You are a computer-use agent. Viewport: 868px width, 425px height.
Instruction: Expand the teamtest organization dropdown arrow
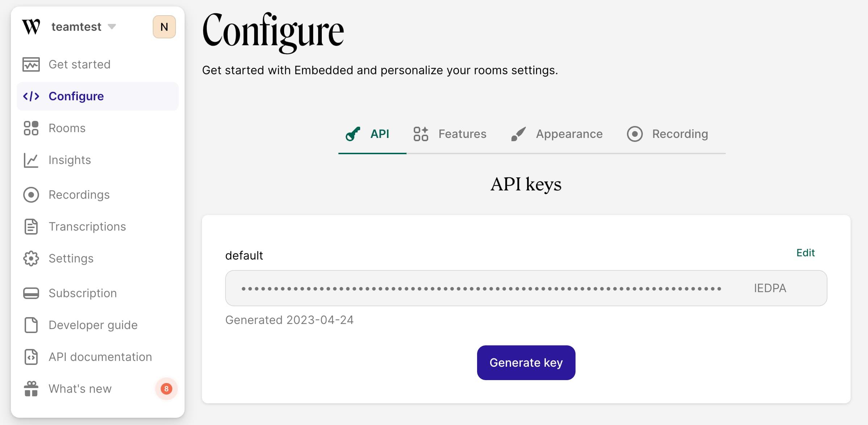(x=112, y=27)
